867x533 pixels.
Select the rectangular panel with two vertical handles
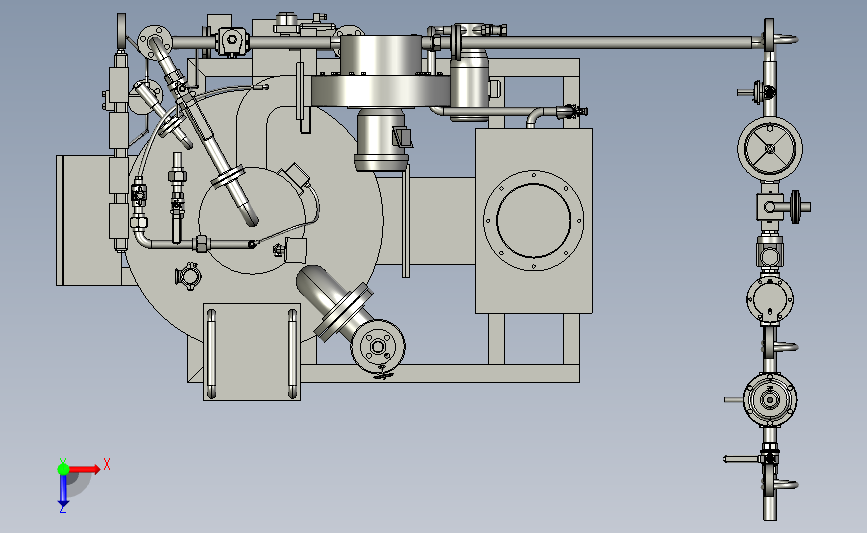[252, 352]
